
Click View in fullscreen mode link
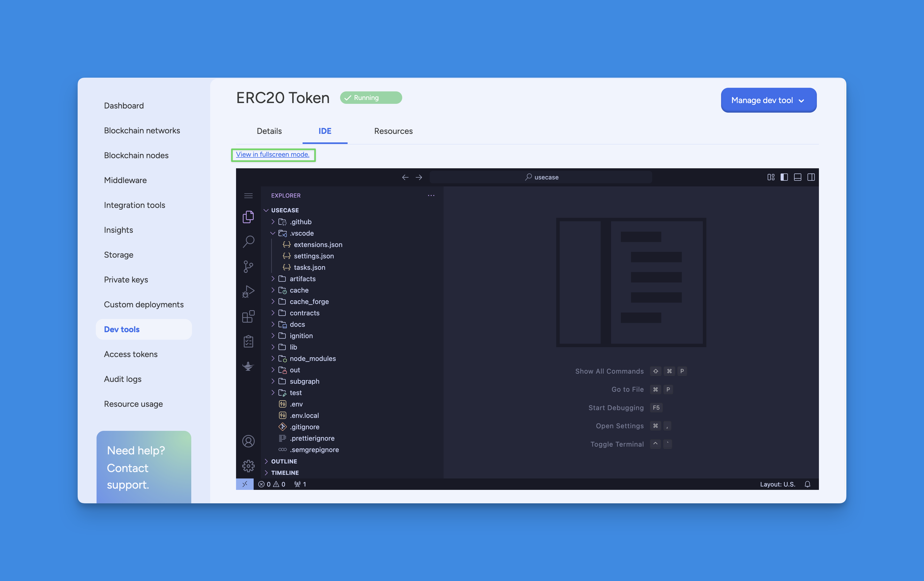(273, 155)
